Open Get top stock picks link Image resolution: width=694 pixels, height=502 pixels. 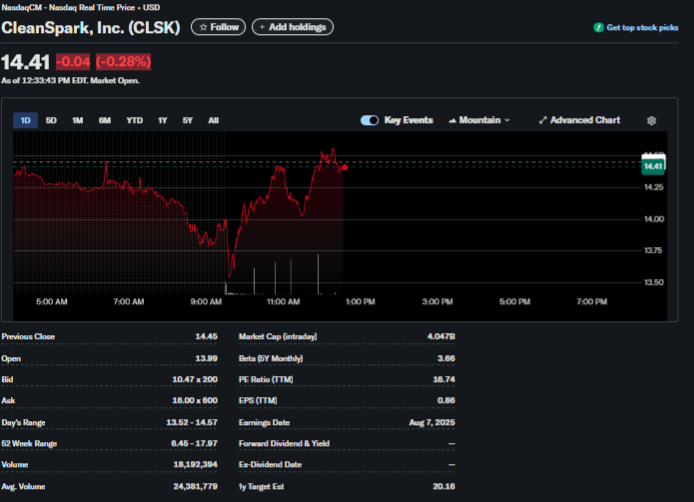coord(642,27)
